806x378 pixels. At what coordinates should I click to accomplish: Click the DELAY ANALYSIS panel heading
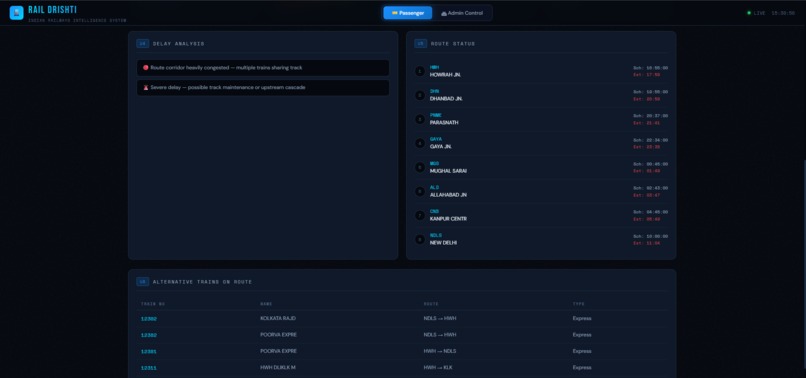point(178,44)
